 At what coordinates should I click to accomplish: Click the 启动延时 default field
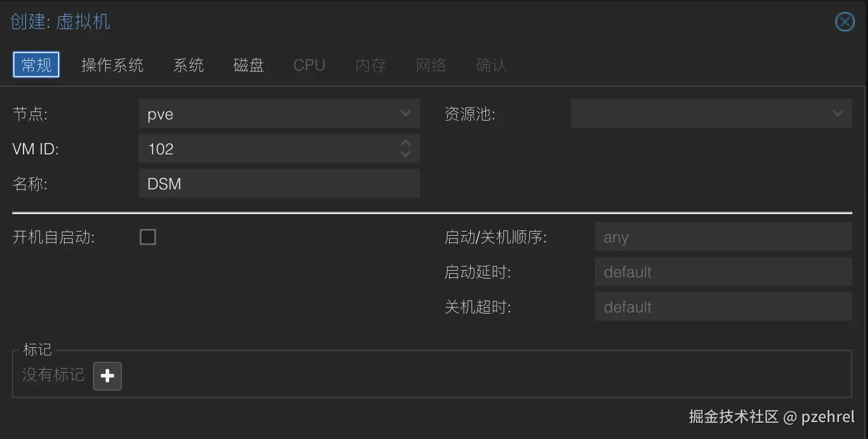pyautogui.click(x=723, y=272)
